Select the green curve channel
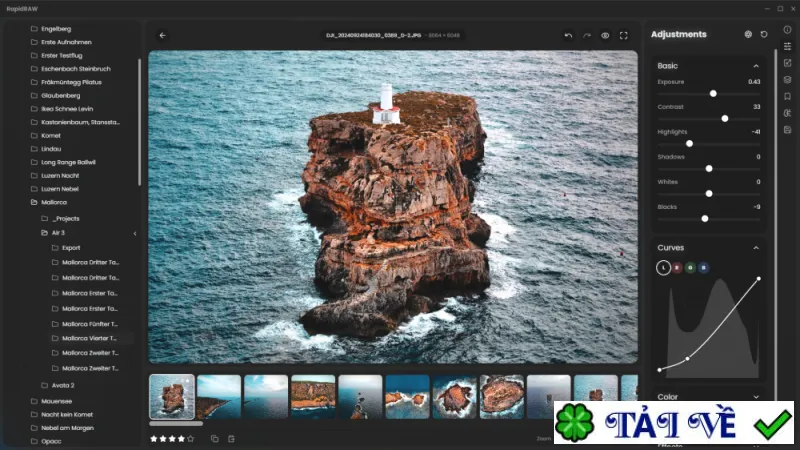 690,267
